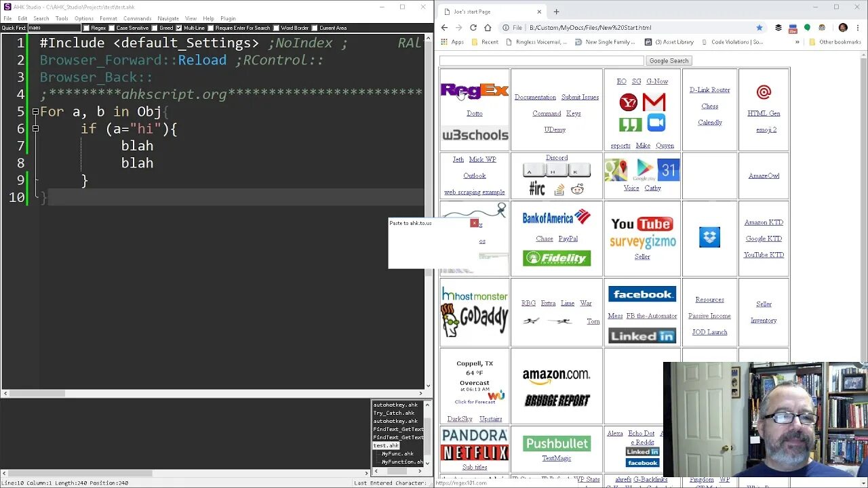
Task: Collapse the For loop fold on line 5
Action: [35, 111]
